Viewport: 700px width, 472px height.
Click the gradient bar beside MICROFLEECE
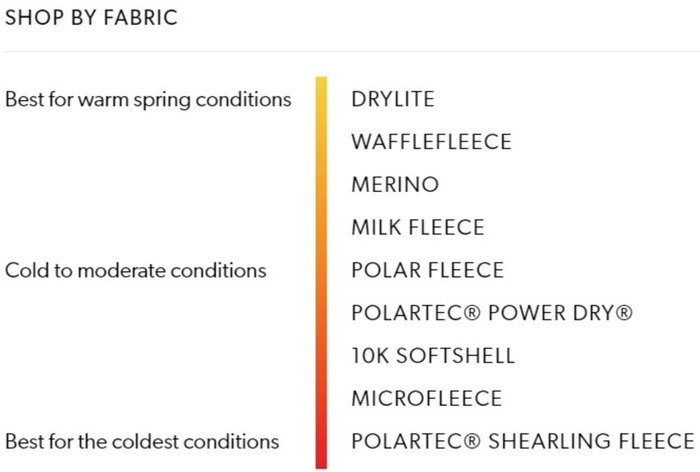[x=321, y=399]
